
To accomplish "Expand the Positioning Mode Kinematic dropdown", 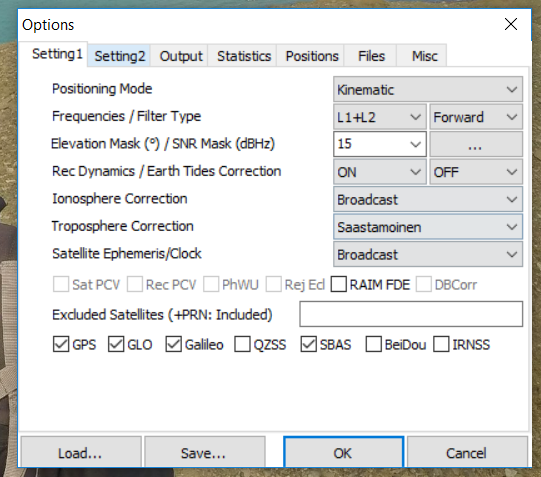I will click(x=428, y=89).
